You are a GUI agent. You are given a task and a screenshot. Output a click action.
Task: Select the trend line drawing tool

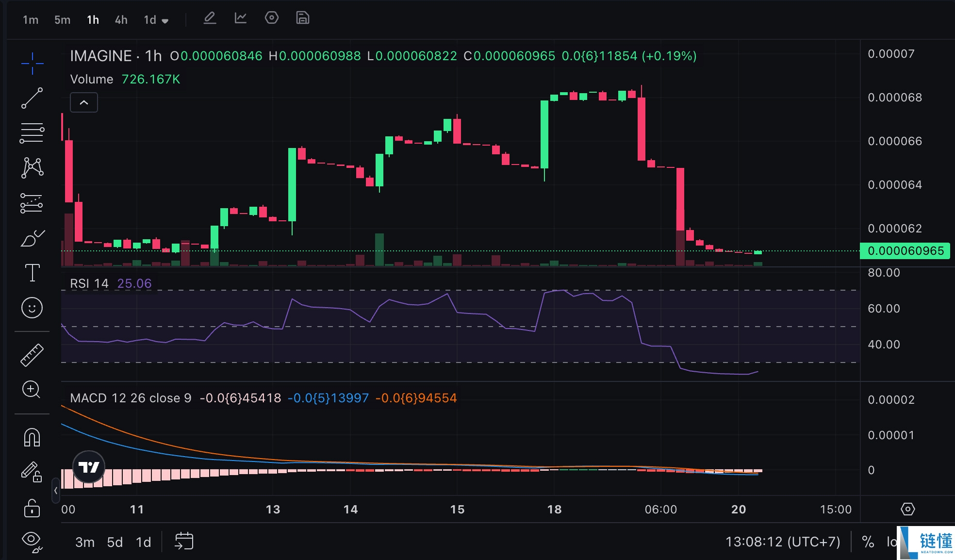click(32, 98)
